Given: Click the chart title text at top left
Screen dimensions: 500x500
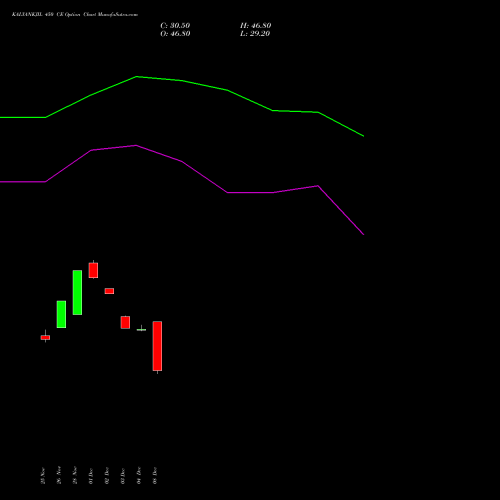Looking at the screenshot, I should pyautogui.click(x=75, y=15).
